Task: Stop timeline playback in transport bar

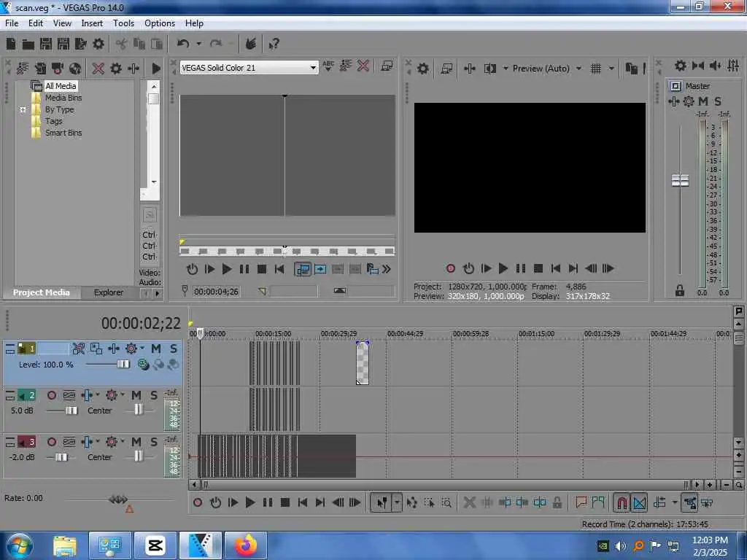Action: (285, 502)
